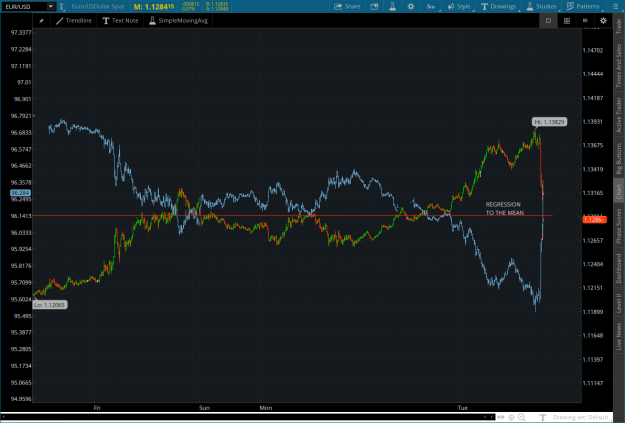Select the Text Note tool
Viewport: 625px width, 423px height.
click(x=120, y=21)
